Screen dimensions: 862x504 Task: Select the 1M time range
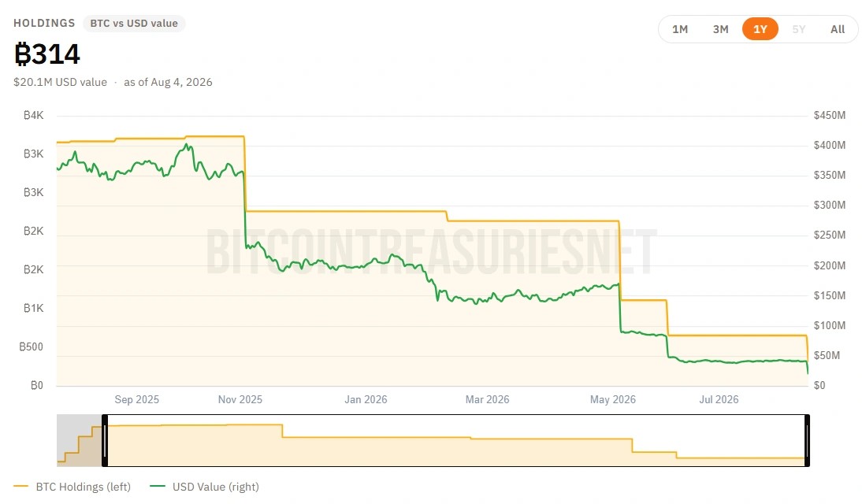point(679,29)
